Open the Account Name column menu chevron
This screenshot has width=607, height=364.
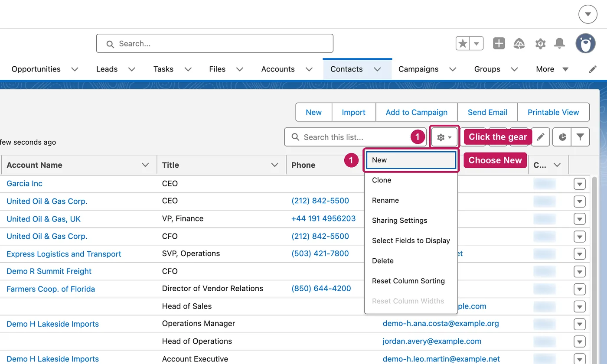(145, 165)
